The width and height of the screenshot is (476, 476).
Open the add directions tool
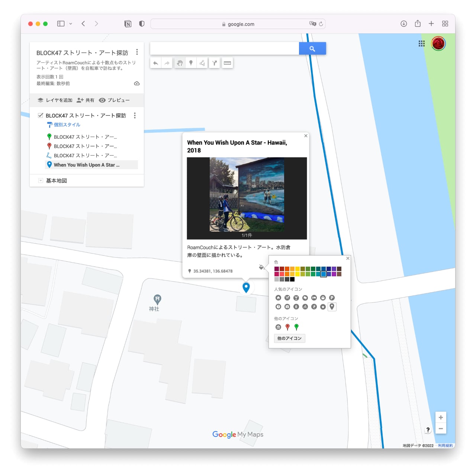pyautogui.click(x=215, y=63)
